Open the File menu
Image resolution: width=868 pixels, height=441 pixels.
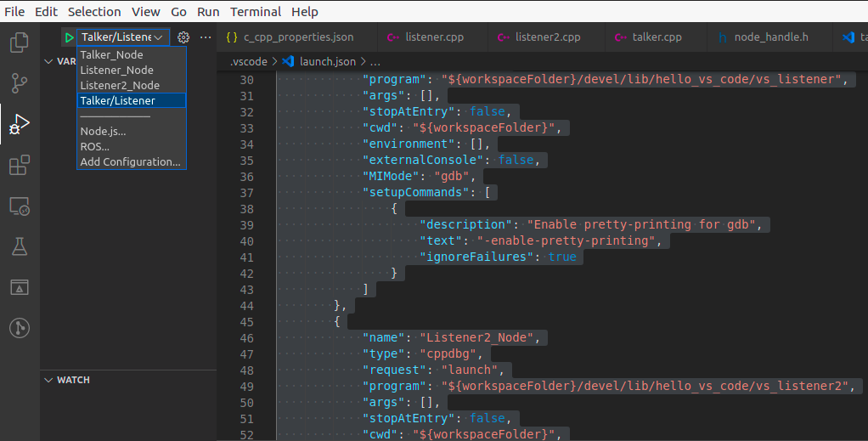point(14,12)
